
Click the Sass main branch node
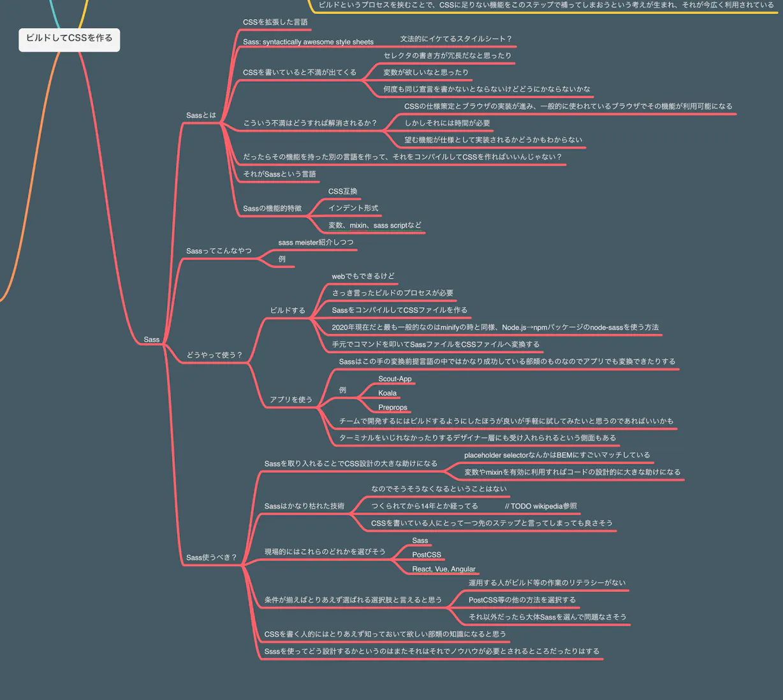(x=151, y=340)
